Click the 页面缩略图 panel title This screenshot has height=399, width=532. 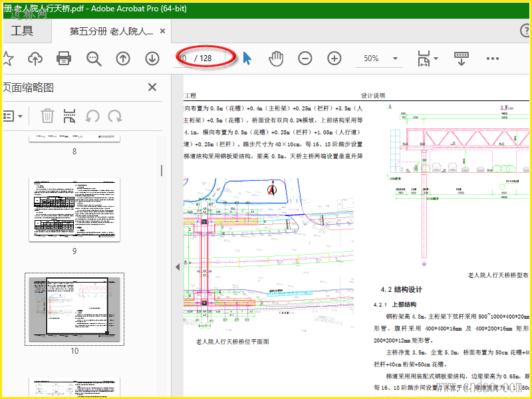point(29,88)
